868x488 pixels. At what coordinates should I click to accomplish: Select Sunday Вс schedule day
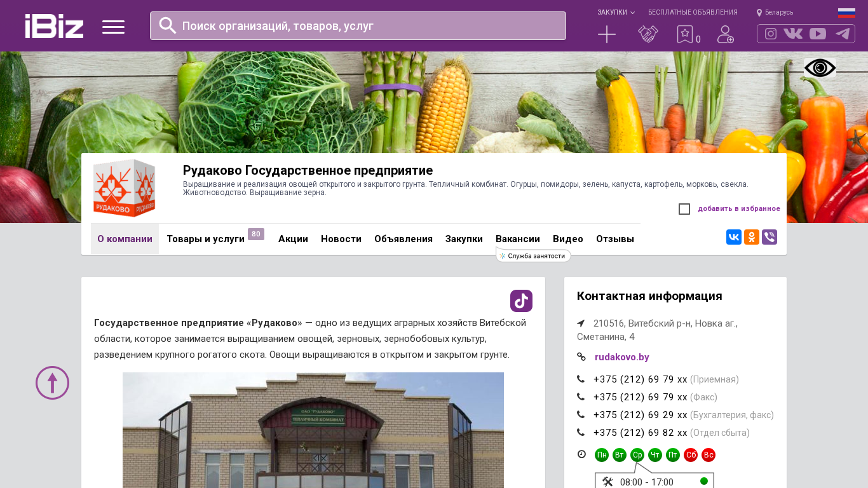point(709,455)
